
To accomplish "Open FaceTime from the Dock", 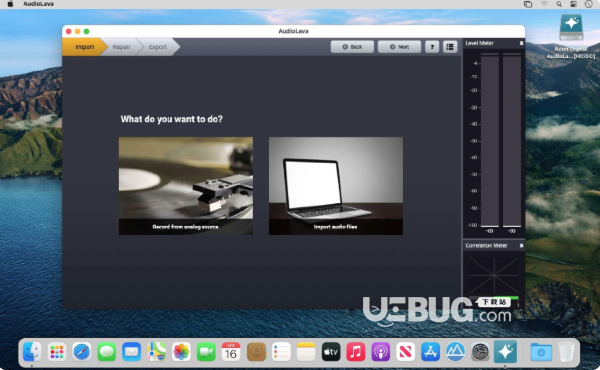I will pos(206,352).
